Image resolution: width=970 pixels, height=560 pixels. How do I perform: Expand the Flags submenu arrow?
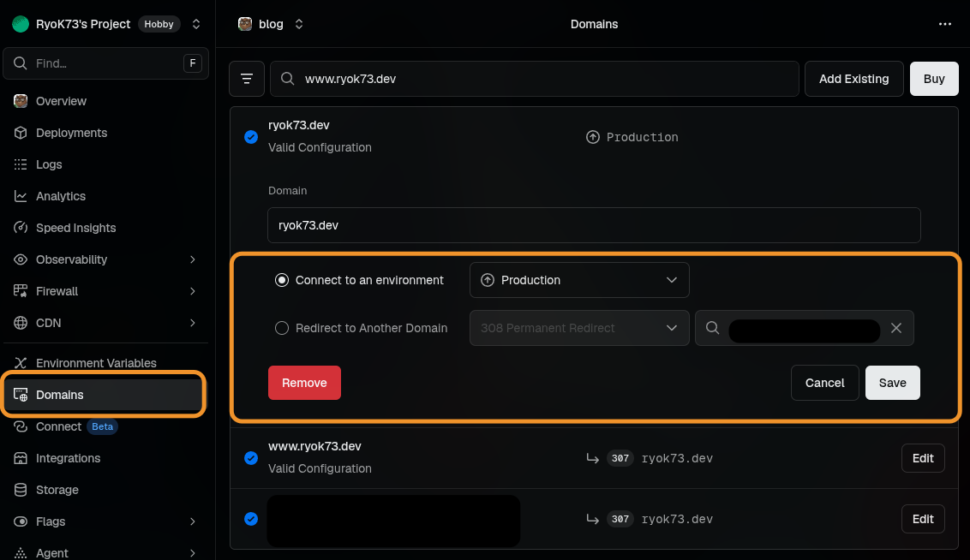193,521
